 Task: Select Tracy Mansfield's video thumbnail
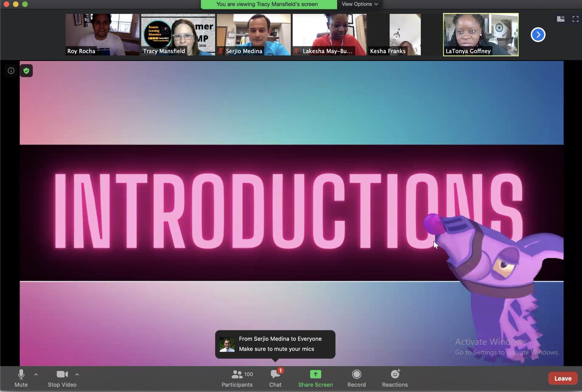tap(178, 34)
